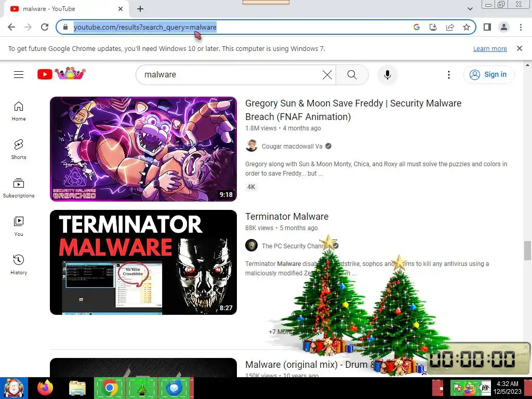Click the magnifier search button

352,75
